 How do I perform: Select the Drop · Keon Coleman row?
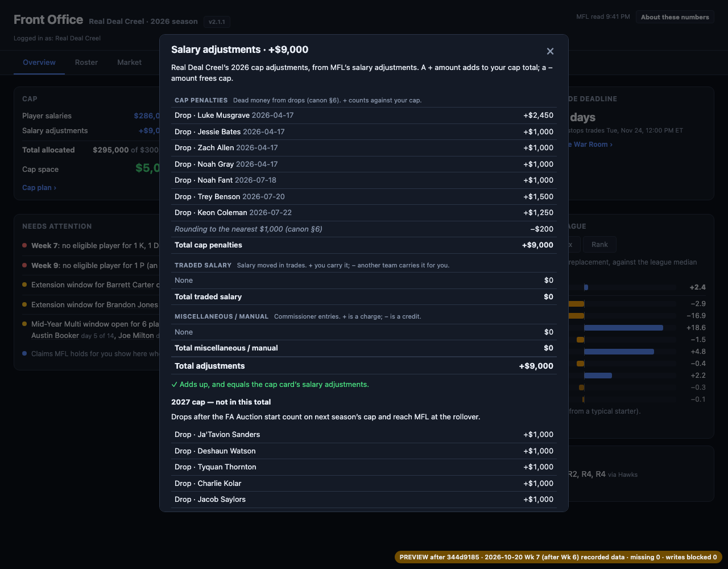pos(364,213)
